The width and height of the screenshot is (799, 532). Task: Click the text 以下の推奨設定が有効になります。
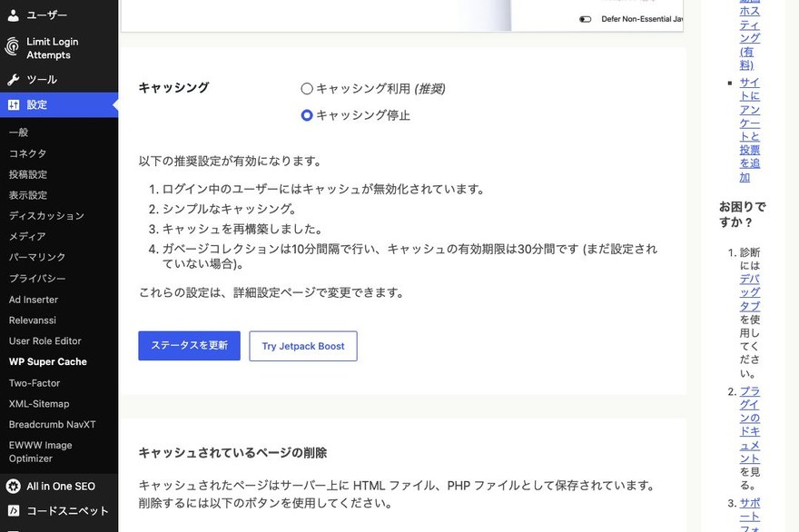(231, 162)
